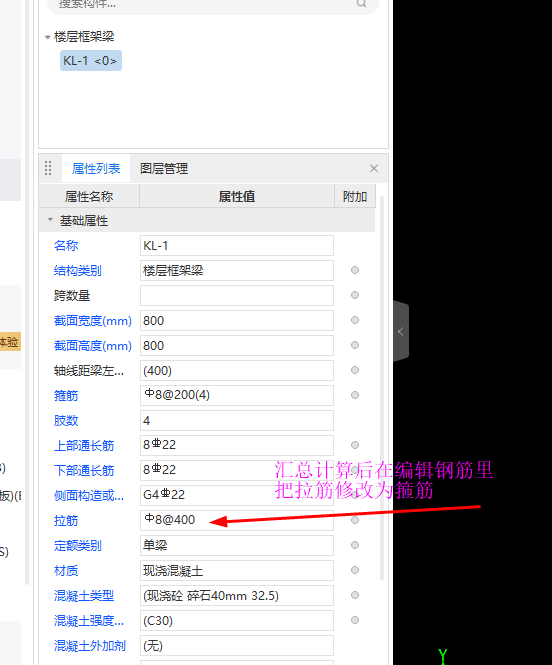Click the 箍筋 property label
The image size is (552, 665).
pos(66,396)
